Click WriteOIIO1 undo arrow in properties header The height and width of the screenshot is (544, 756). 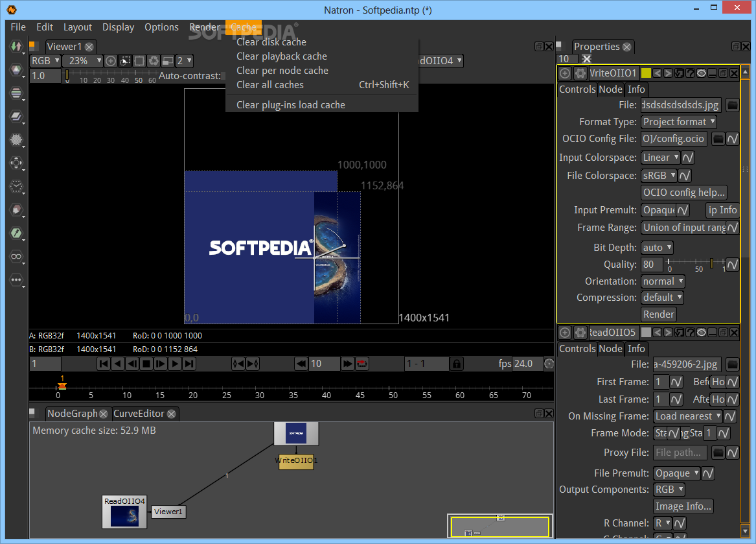click(x=657, y=73)
